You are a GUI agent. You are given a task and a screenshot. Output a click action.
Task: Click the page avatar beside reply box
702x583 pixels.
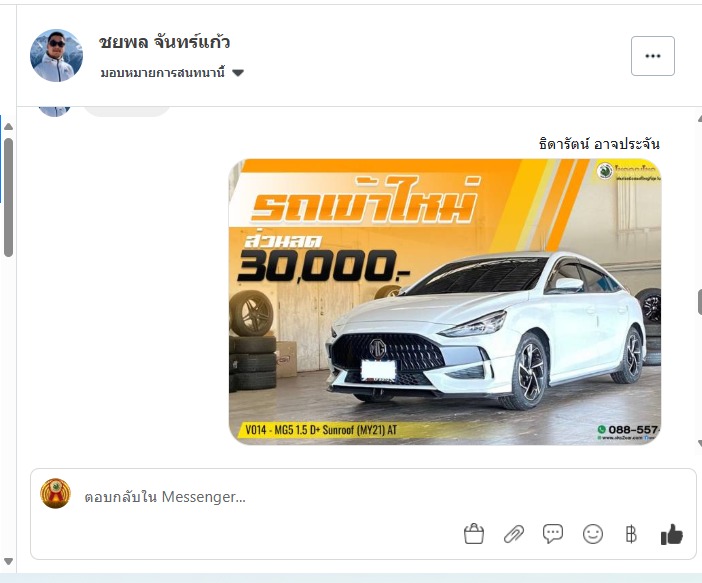(56, 493)
